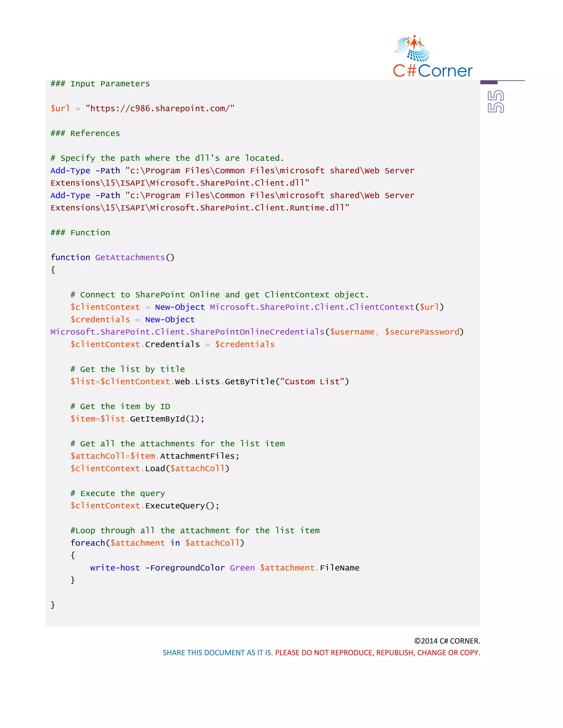Click the 'Get all the attachments' comment

177,444
